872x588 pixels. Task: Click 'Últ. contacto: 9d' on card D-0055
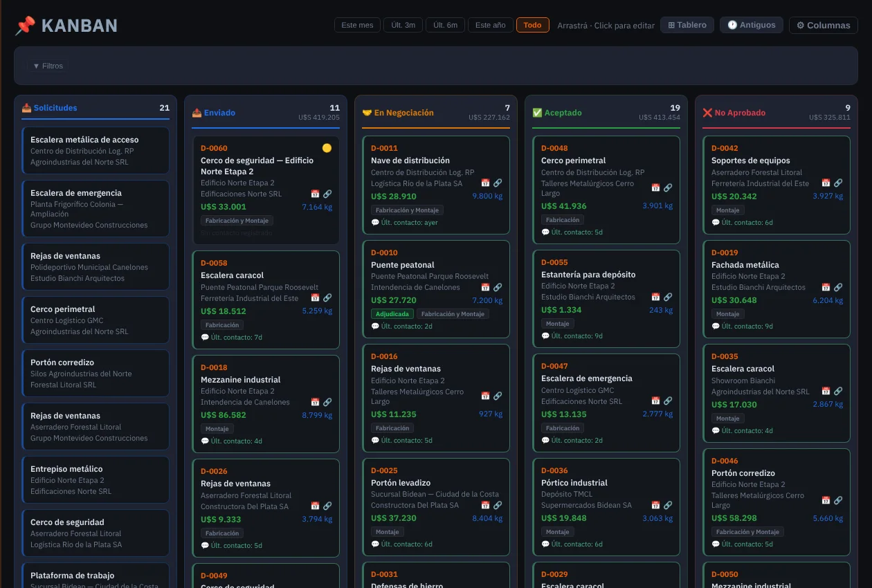(x=572, y=336)
